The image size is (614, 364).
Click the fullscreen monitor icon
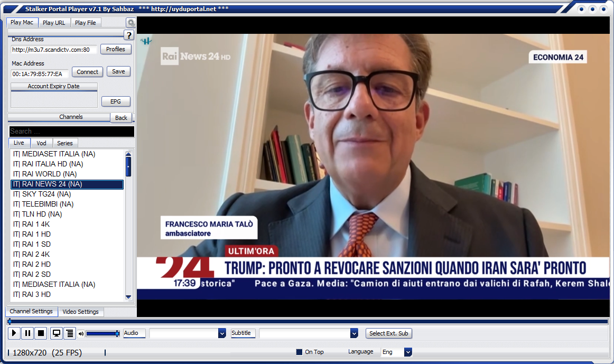pos(56,333)
